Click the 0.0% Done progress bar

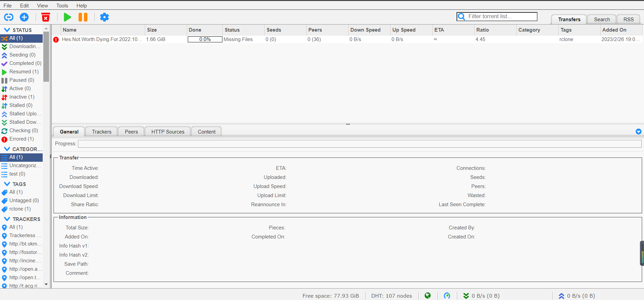point(205,39)
